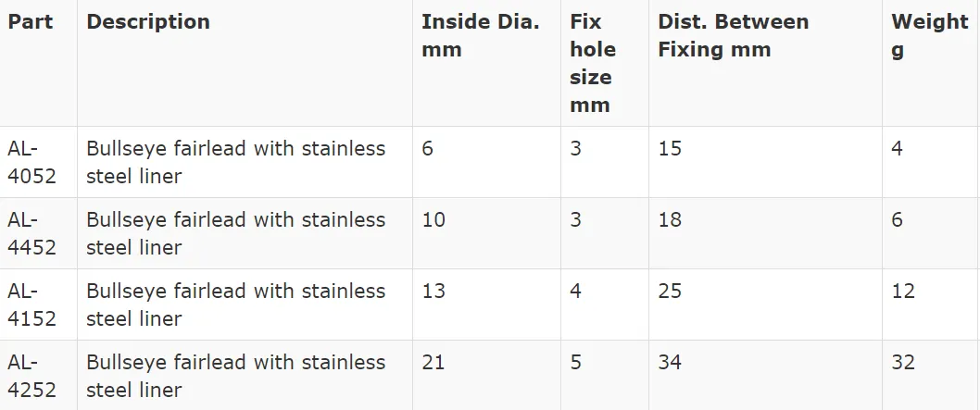The image size is (980, 410).
Task: Select part number AL-4452 cell
Action: coord(31,233)
